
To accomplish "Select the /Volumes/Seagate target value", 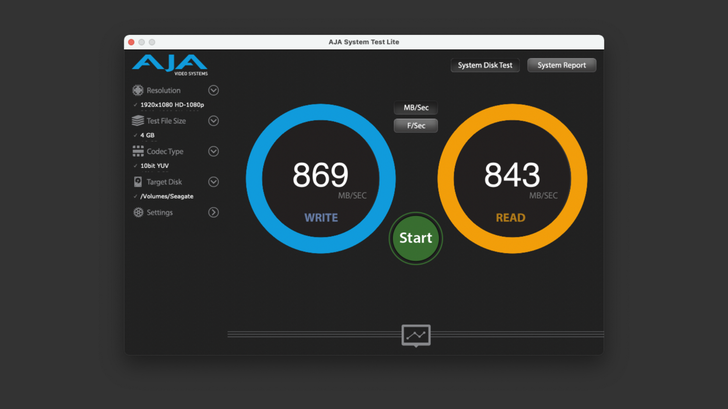I will (167, 196).
